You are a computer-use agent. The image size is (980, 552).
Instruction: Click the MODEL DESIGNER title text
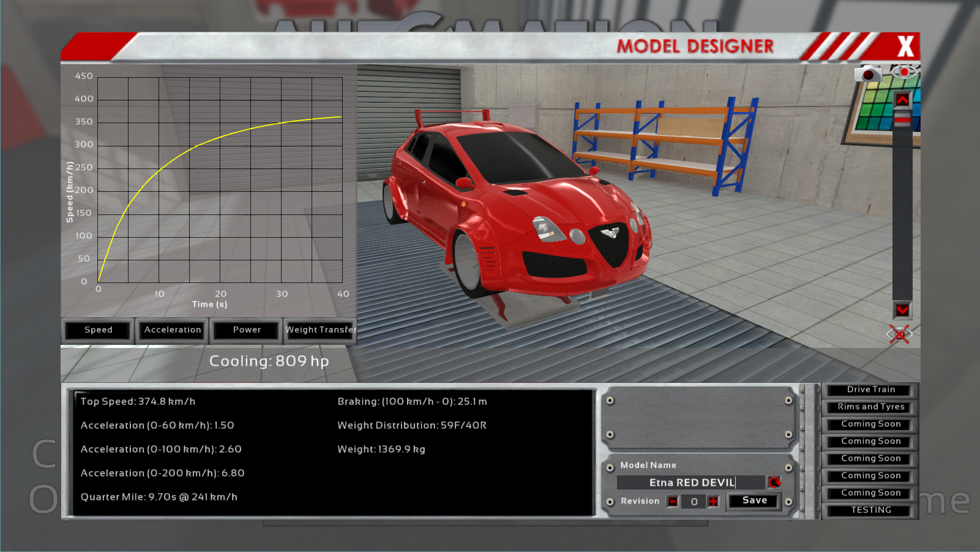(x=695, y=47)
